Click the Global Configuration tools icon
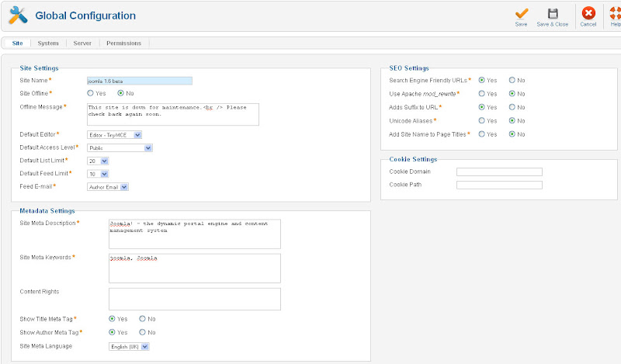The width and height of the screenshot is (621, 364). [x=18, y=16]
